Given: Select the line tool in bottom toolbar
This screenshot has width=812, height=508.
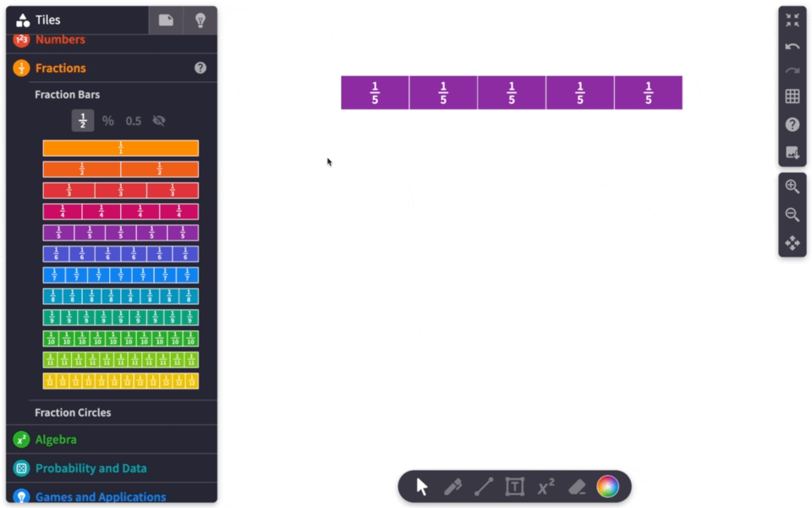Looking at the screenshot, I should [484, 486].
